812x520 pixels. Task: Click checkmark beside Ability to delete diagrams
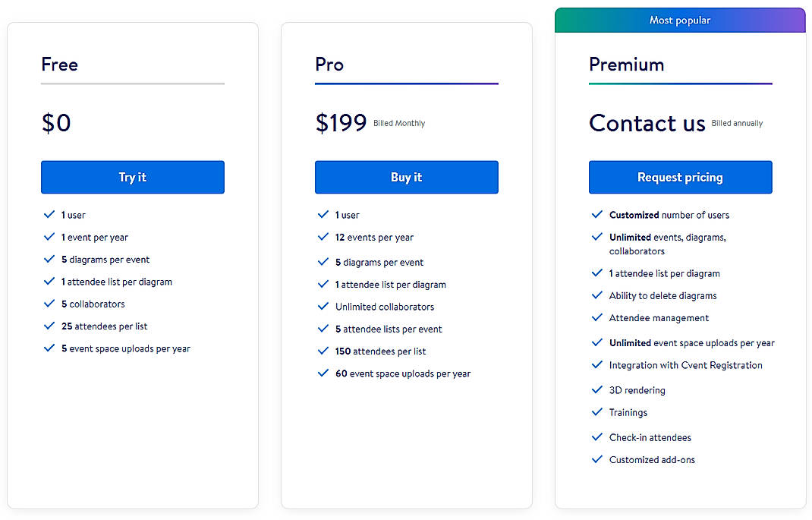(596, 295)
